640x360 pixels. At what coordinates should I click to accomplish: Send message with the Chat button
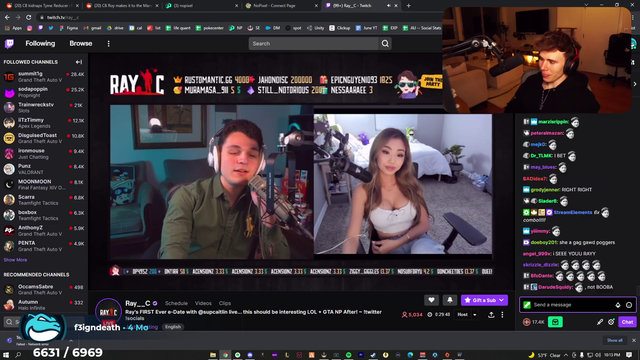click(627, 322)
